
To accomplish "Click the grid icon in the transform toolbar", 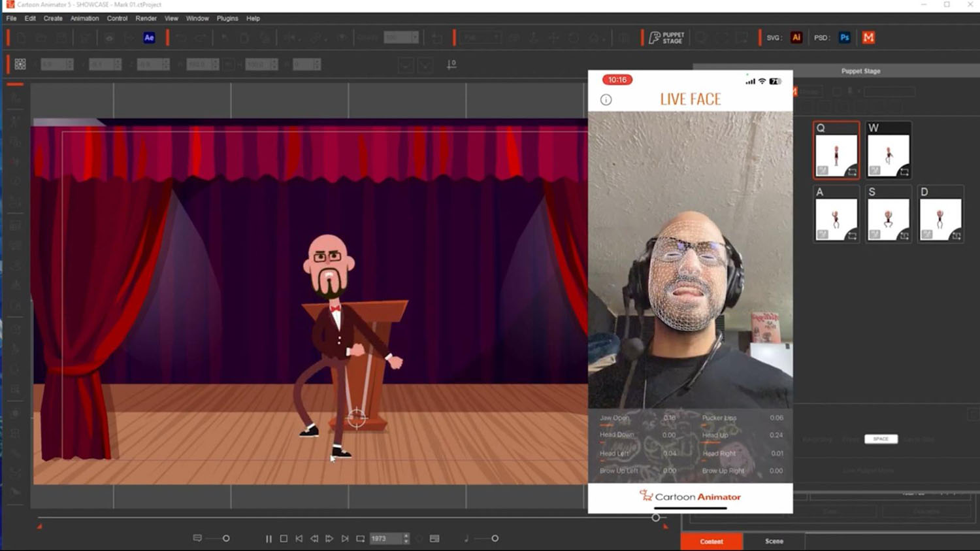I will [20, 64].
